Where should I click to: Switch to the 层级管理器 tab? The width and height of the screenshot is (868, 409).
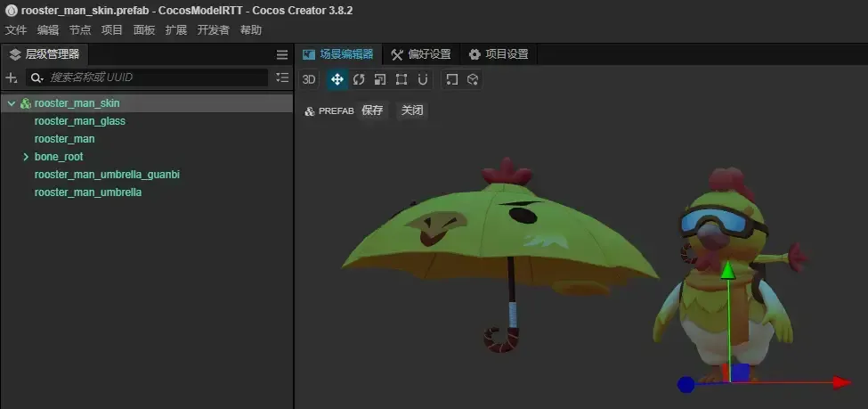tap(45, 54)
